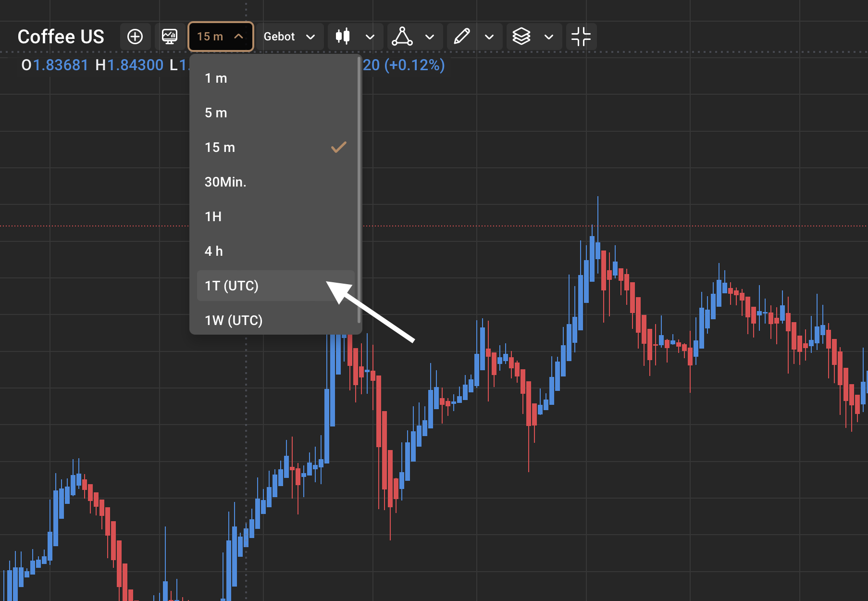Select the candlestick chart type icon
This screenshot has height=601, width=868.
point(343,37)
